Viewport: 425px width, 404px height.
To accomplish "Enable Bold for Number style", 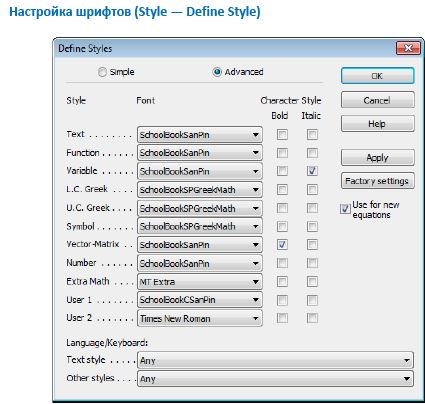I will coord(282,263).
